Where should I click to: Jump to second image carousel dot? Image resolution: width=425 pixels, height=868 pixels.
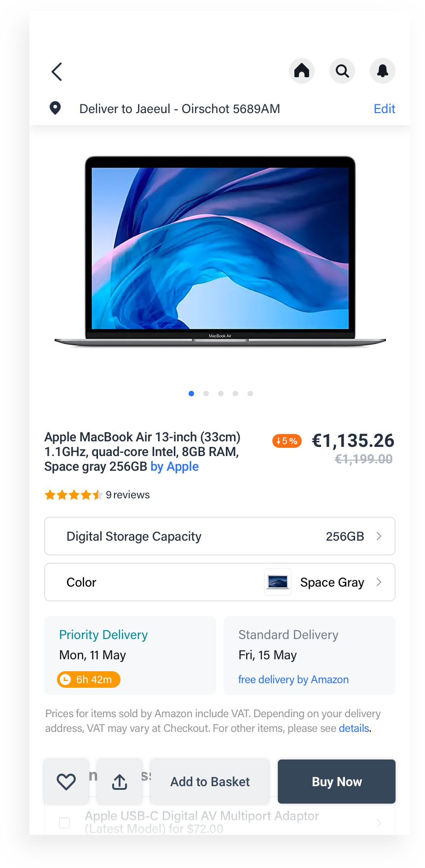206,394
